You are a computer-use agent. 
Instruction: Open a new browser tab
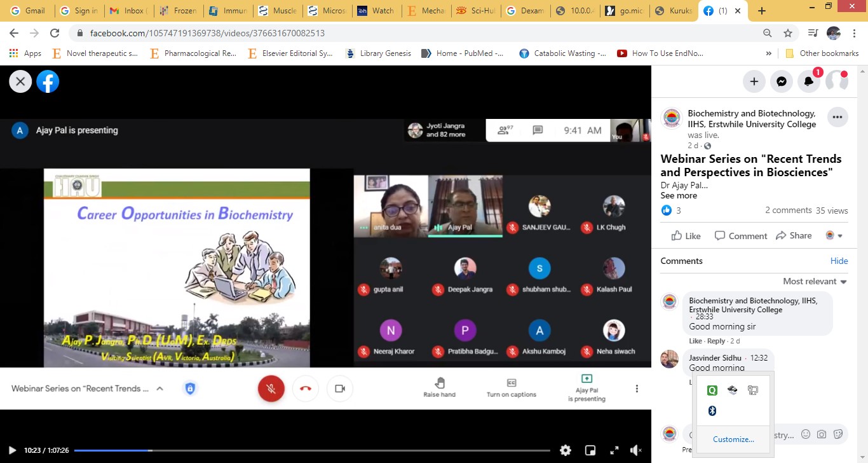(762, 11)
